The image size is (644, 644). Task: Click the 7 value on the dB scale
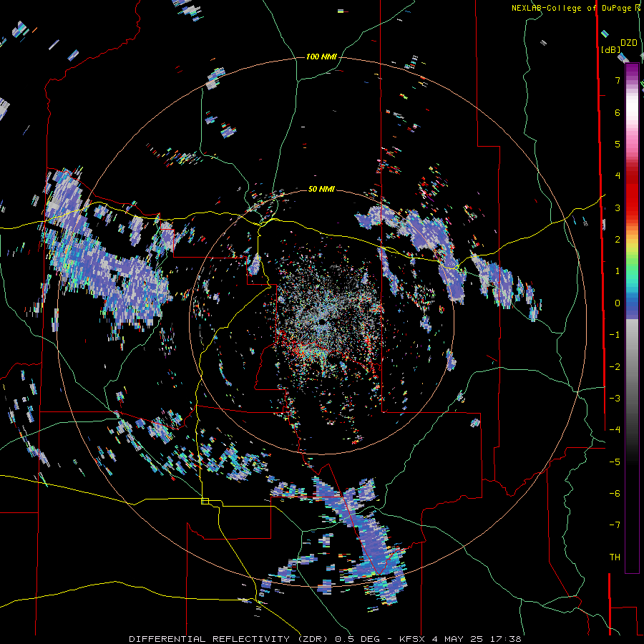(618, 80)
